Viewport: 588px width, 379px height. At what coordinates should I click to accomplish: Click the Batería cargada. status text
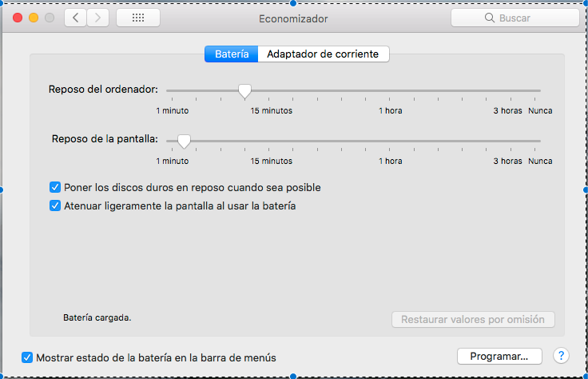[x=97, y=317]
